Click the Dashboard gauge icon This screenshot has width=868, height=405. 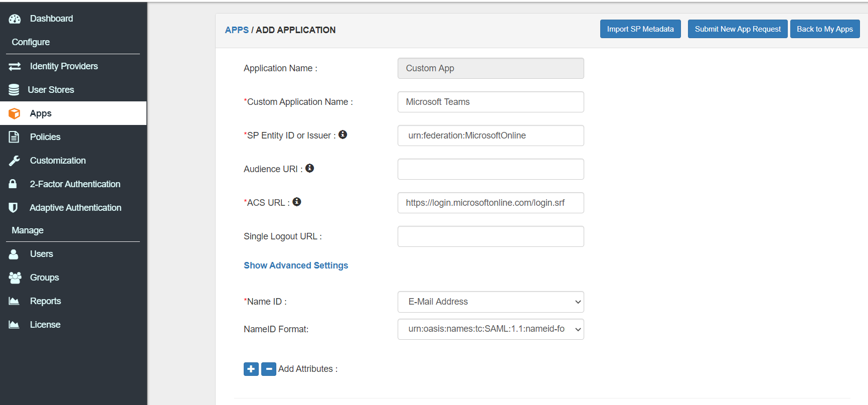coord(15,19)
